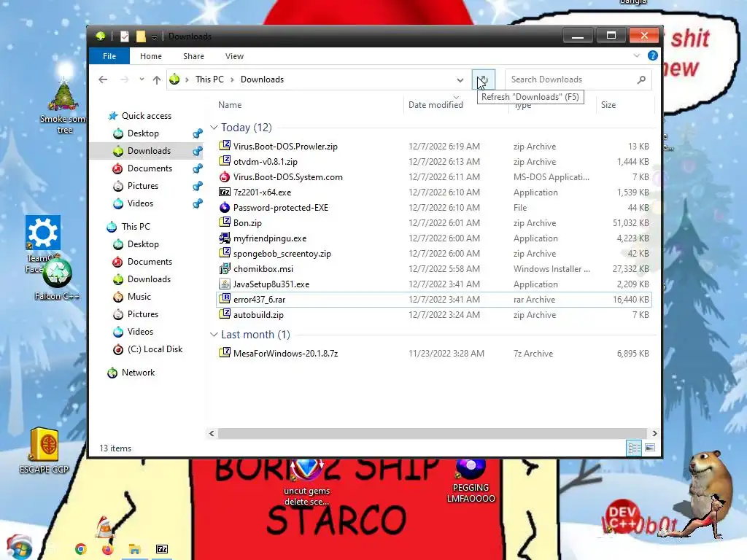The image size is (747, 560).
Task: Open the Share ribbon tab
Action: [193, 55]
